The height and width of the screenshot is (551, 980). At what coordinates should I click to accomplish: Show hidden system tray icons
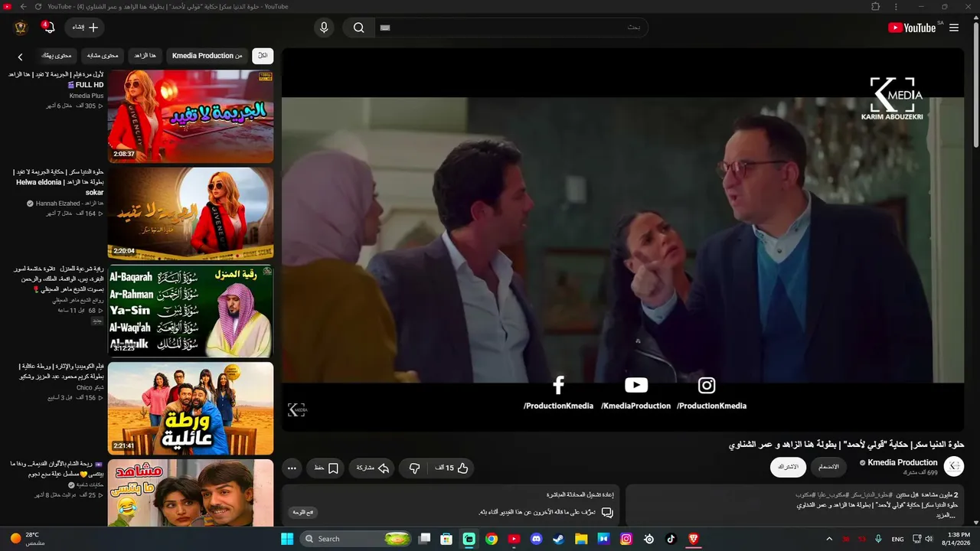point(829,539)
